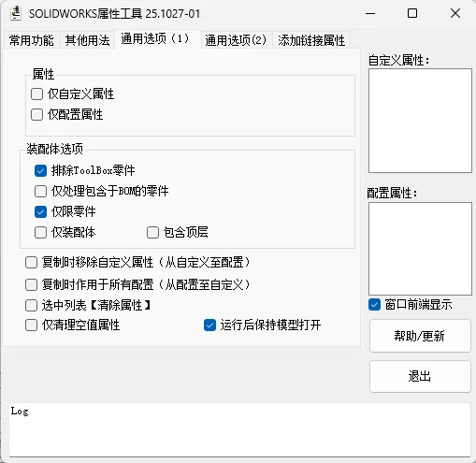The width and height of the screenshot is (476, 463).
Task: Enable the 仅自定义属性 checkbox
Action: [x=36, y=94]
